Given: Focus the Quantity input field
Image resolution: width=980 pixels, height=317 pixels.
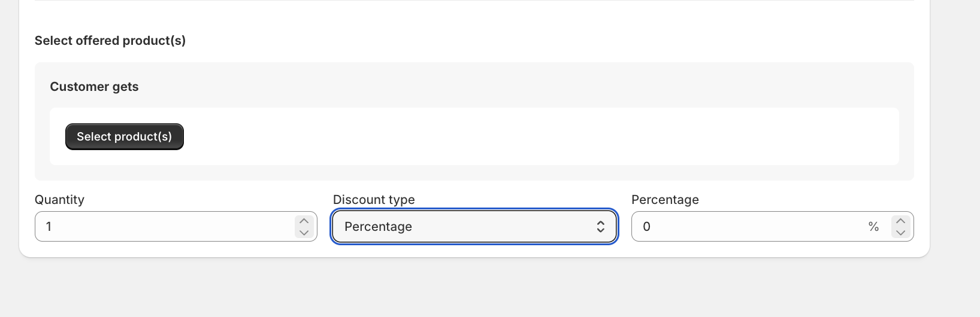Looking at the screenshot, I should coord(168,227).
